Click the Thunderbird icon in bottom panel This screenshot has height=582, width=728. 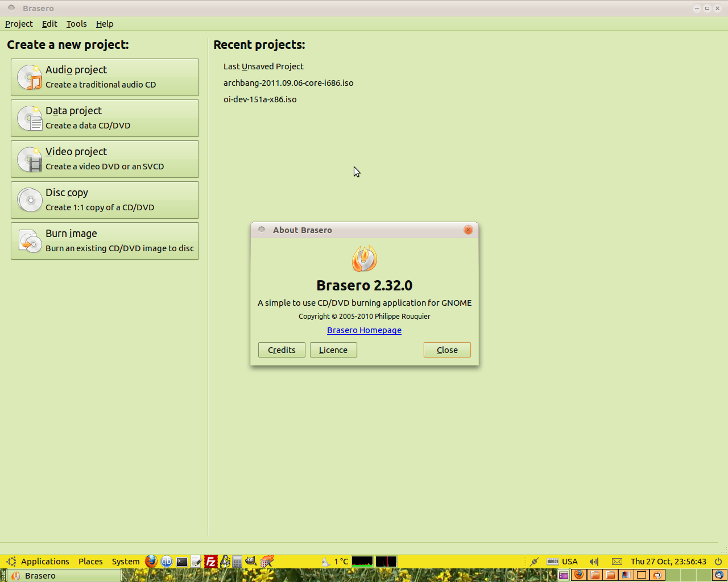coord(719,575)
